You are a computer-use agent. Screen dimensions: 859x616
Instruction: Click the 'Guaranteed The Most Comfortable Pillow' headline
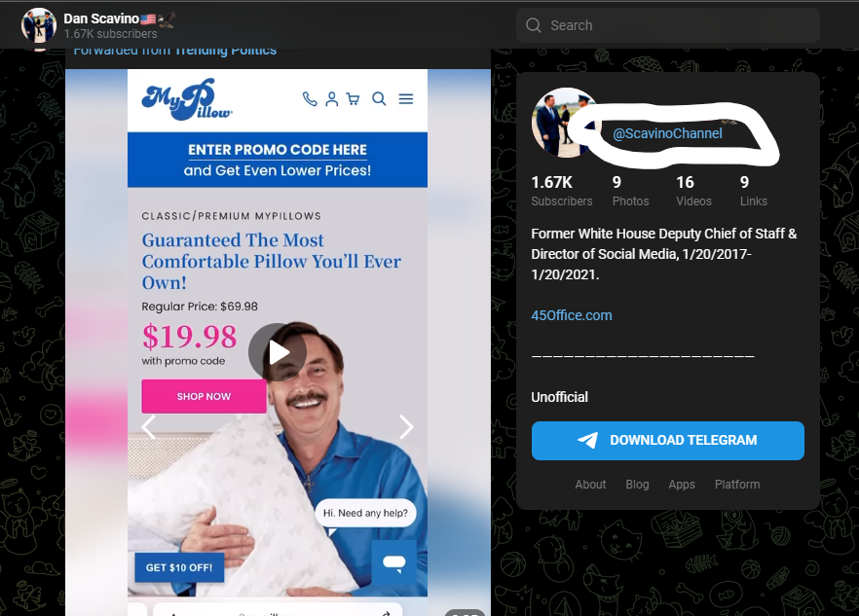271,261
